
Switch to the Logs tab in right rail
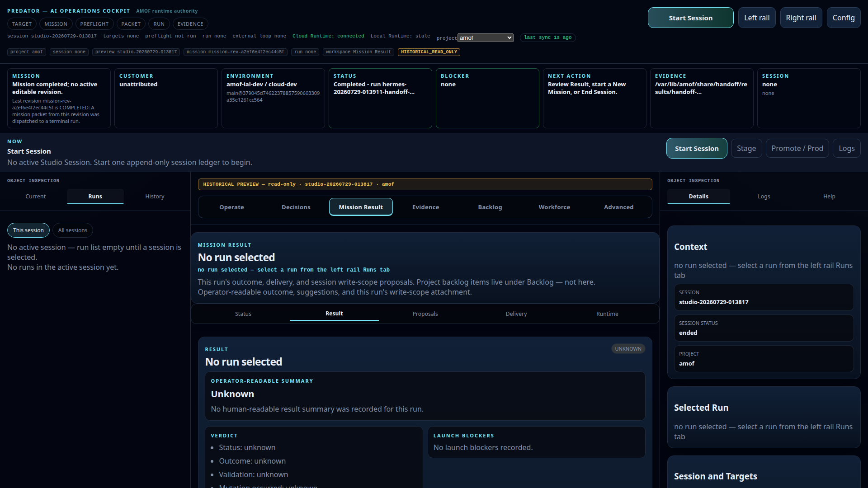[764, 197]
